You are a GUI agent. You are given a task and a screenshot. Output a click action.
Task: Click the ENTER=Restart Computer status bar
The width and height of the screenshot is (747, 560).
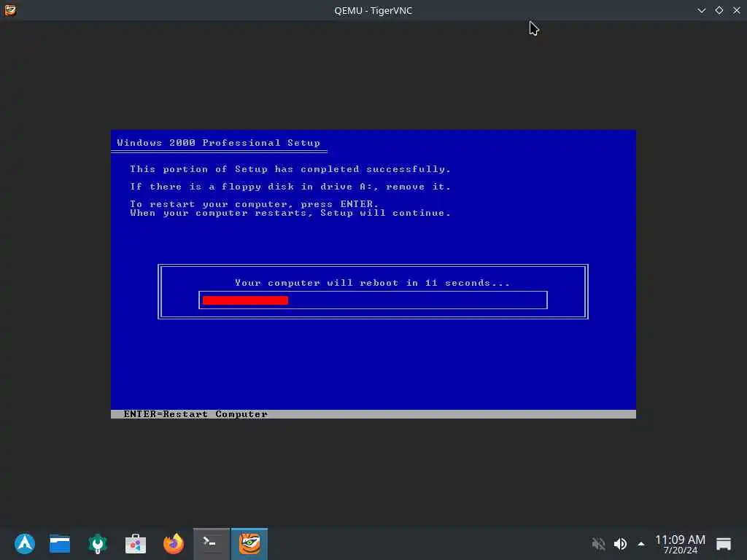(373, 414)
